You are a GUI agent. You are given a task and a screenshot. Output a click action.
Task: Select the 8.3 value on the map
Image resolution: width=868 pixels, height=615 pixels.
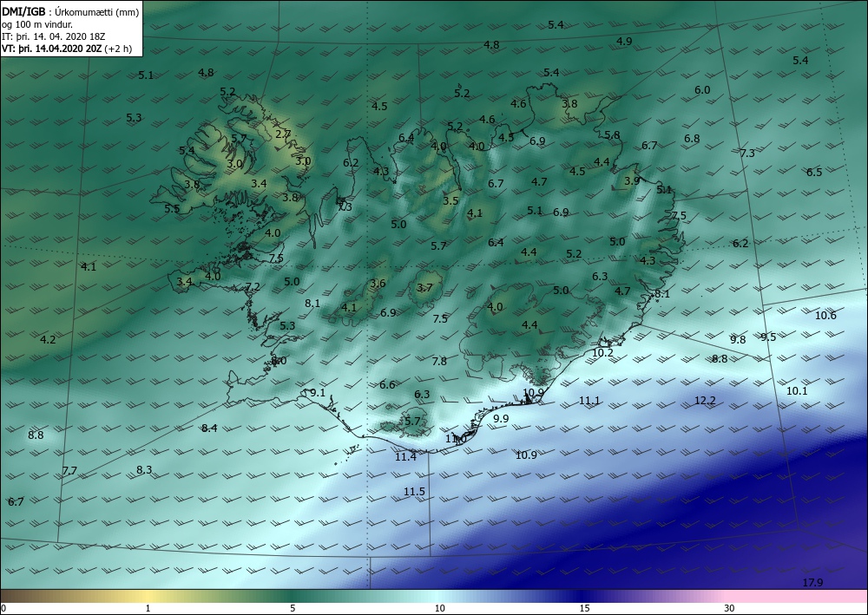tap(144, 470)
